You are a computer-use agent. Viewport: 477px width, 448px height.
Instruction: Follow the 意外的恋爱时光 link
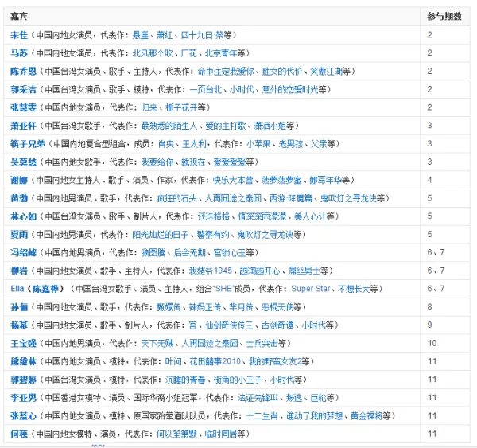point(290,90)
